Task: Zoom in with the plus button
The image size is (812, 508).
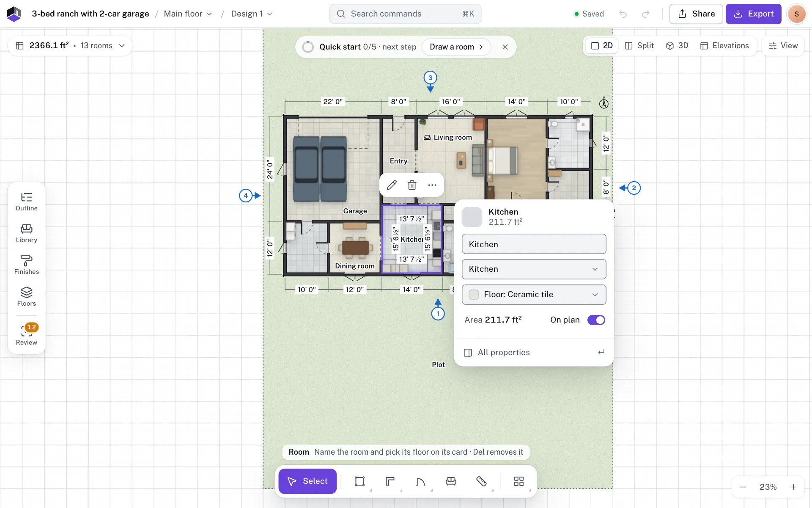Action: (x=794, y=487)
